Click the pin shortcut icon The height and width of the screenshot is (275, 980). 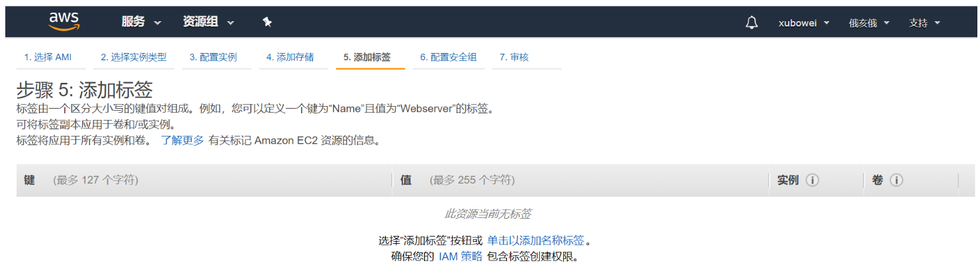coord(267,22)
